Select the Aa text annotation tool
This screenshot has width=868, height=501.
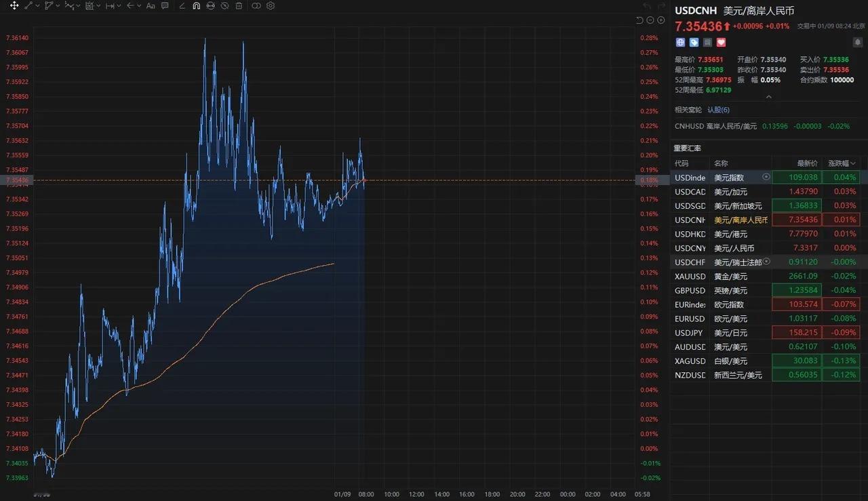point(151,5)
